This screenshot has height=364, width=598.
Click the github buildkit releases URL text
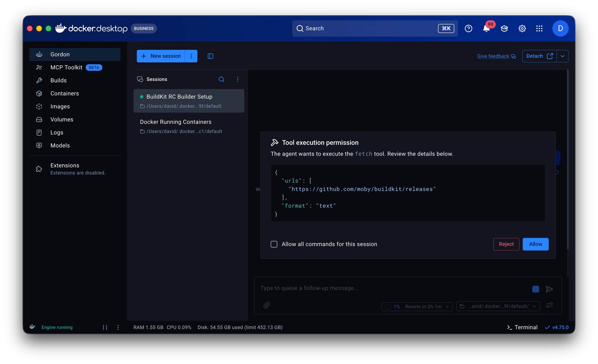point(362,189)
